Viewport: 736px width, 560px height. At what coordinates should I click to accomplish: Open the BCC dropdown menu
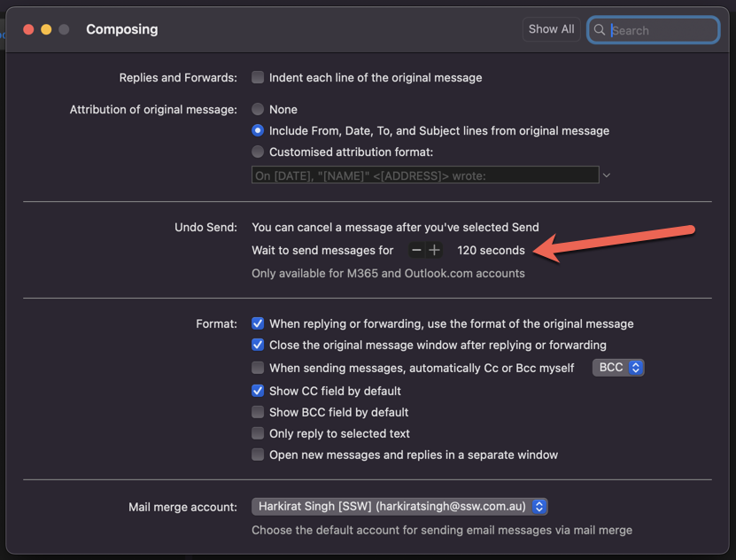[617, 368]
